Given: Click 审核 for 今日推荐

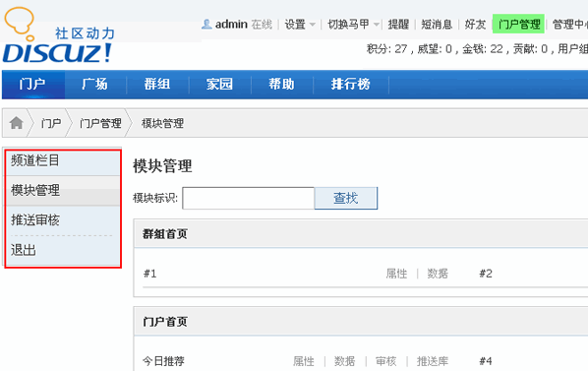Looking at the screenshot, I should [385, 361].
